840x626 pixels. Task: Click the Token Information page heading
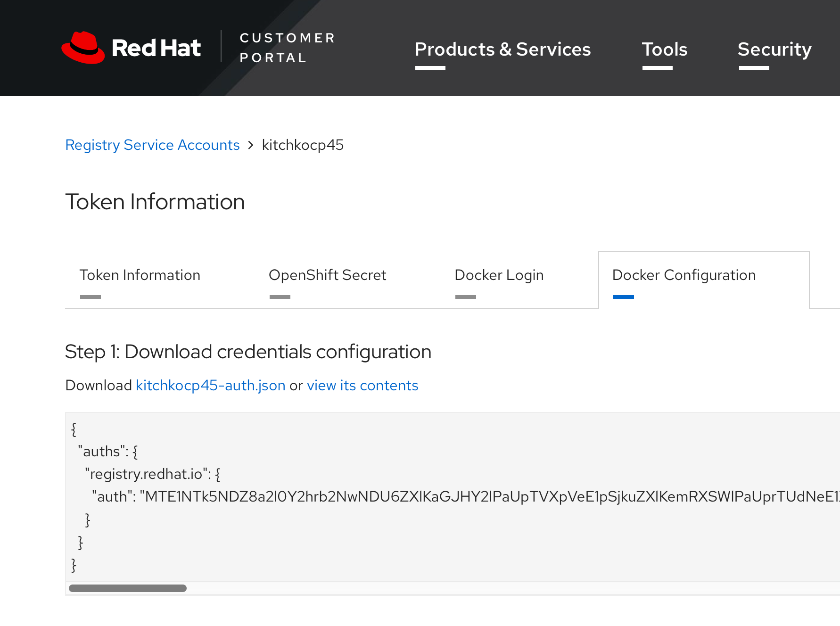click(x=155, y=202)
